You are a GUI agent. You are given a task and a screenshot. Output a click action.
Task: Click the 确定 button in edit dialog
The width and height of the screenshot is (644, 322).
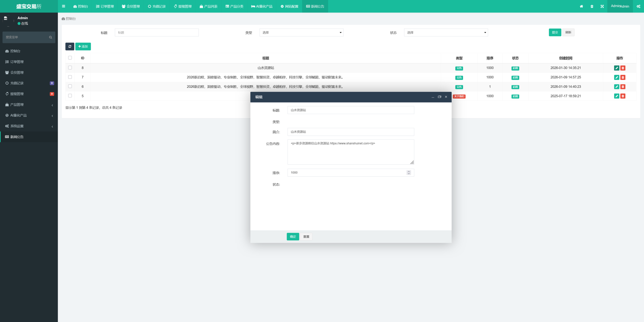(x=293, y=237)
